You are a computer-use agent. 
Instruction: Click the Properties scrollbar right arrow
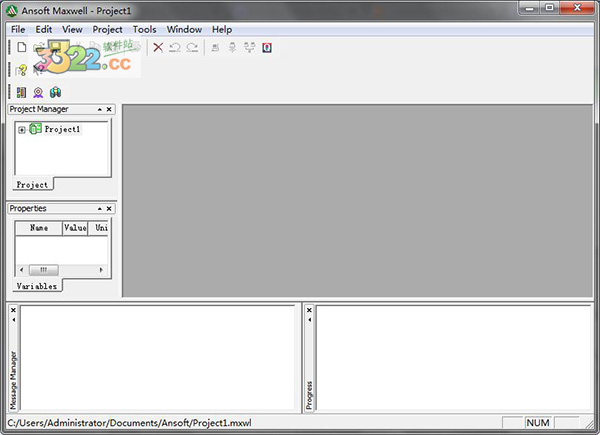[101, 270]
